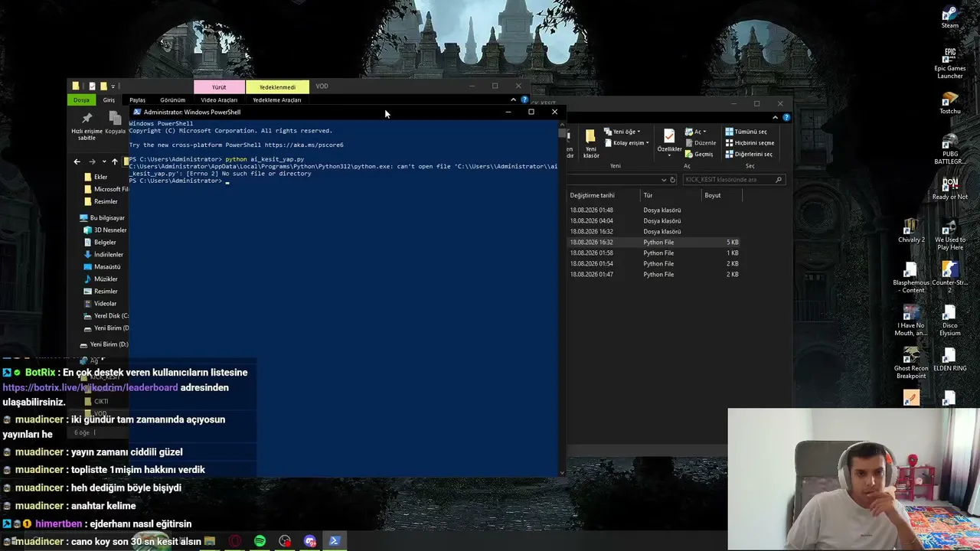This screenshot has width=980, height=551.
Task: Click the Düzenle edit button
Action: click(701, 143)
